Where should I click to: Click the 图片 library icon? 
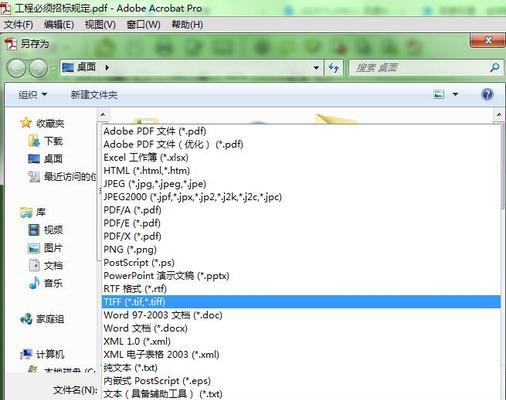point(34,248)
